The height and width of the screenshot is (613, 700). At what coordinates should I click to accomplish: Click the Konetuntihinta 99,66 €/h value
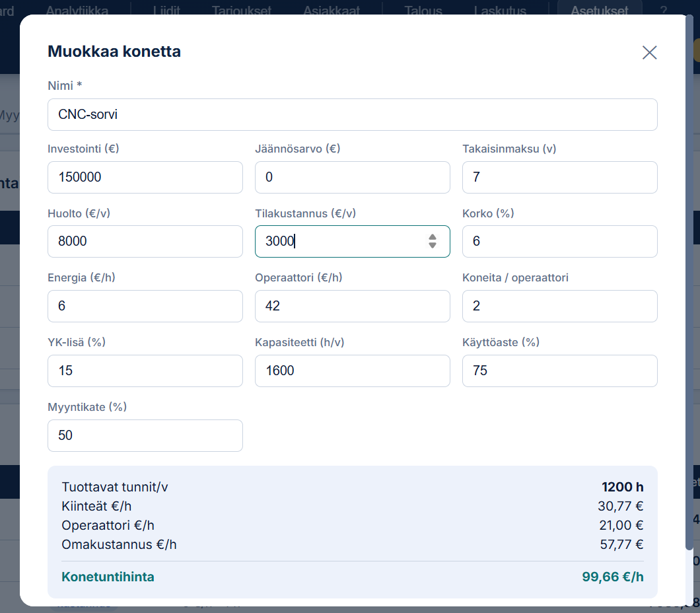[x=613, y=577]
